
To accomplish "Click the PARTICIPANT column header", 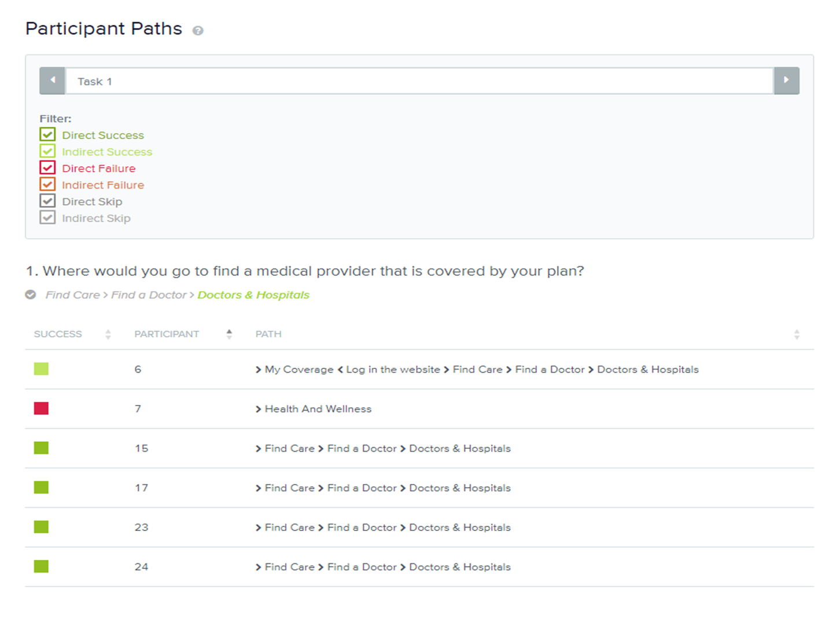I will [167, 334].
